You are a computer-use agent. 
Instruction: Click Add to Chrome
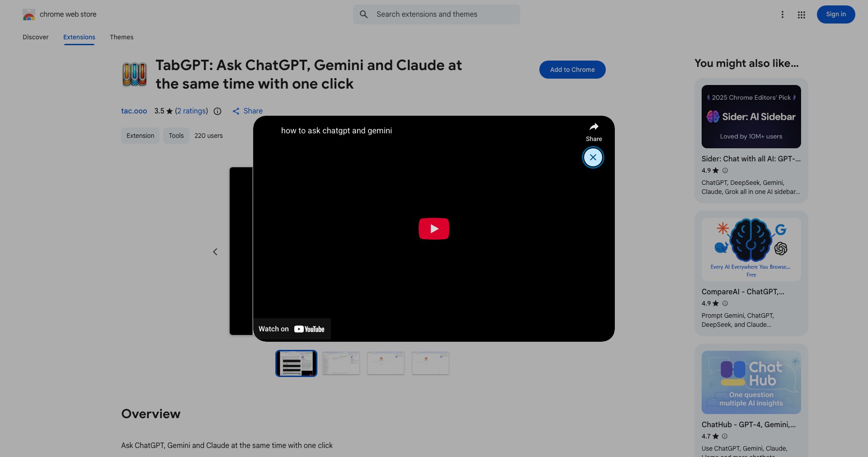pos(572,70)
